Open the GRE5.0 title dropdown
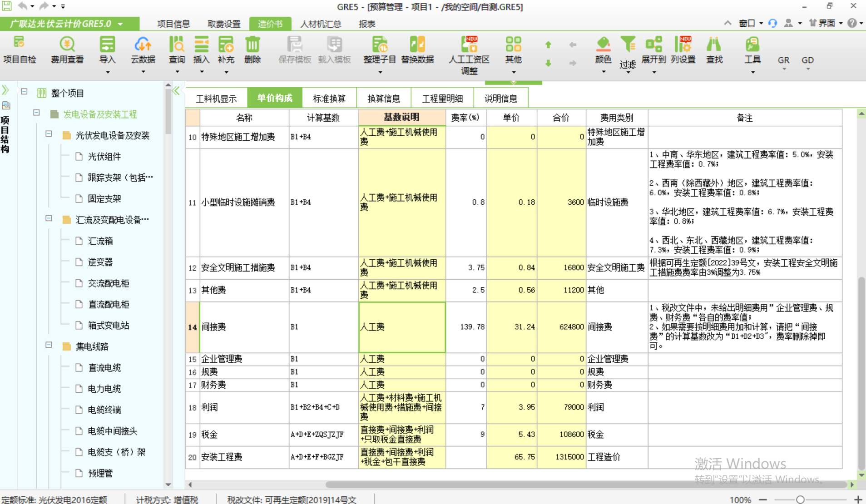This screenshot has width=866, height=504. coord(119,24)
